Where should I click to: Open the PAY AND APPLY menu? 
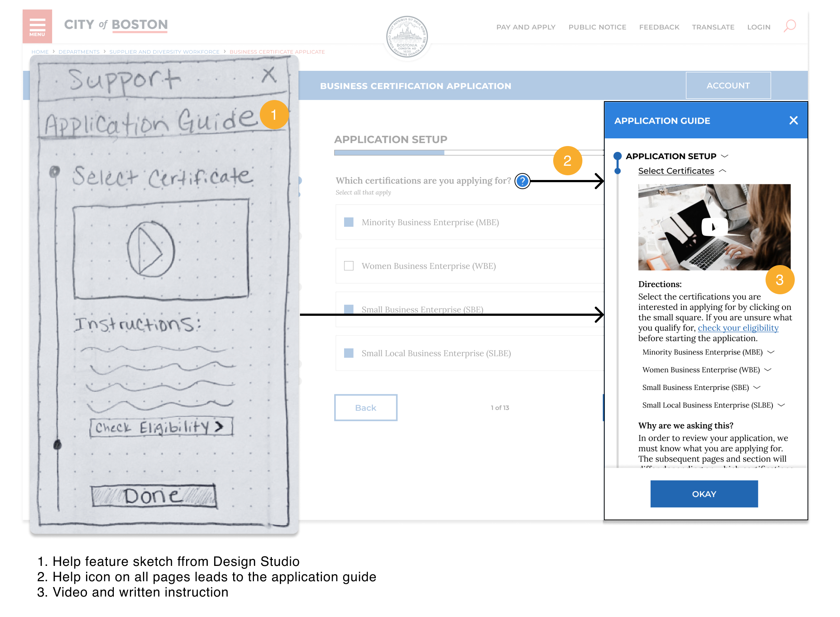pyautogui.click(x=526, y=27)
